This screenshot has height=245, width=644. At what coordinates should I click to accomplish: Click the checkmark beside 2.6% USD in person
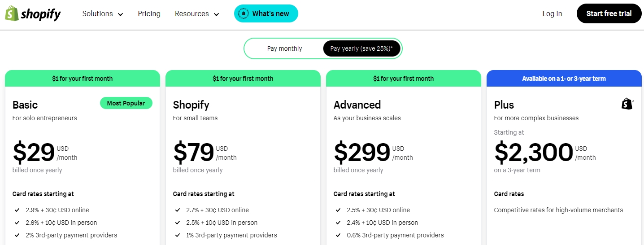click(17, 223)
